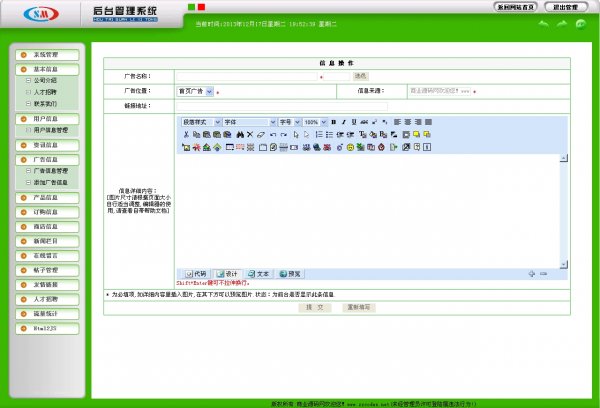This screenshot has height=408, width=600.
Task: Click the binoculars find icon
Action: coord(240,134)
